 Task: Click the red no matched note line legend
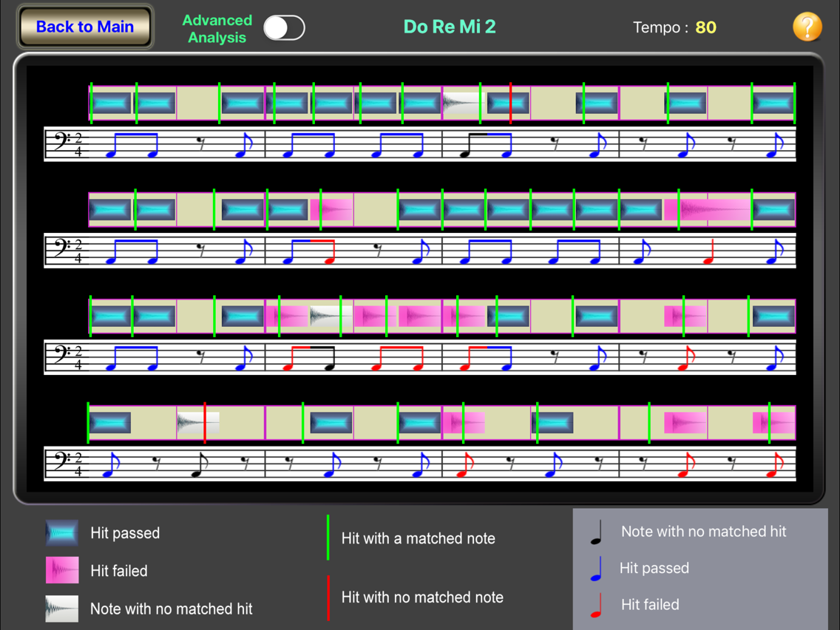click(328, 598)
